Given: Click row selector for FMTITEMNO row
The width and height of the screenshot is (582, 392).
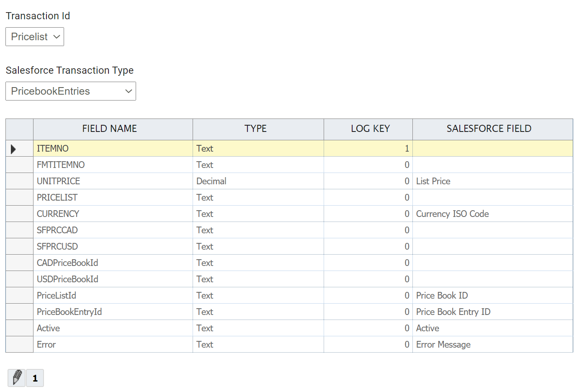Looking at the screenshot, I should click(19, 165).
